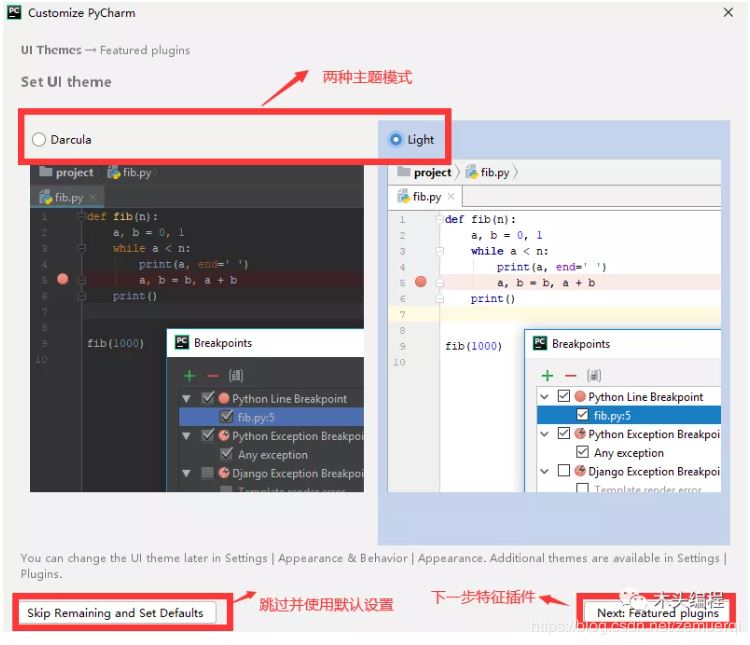
Task: Collapse Python Exception Breakpoint triangle in Darcula preview
Action: click(187, 436)
